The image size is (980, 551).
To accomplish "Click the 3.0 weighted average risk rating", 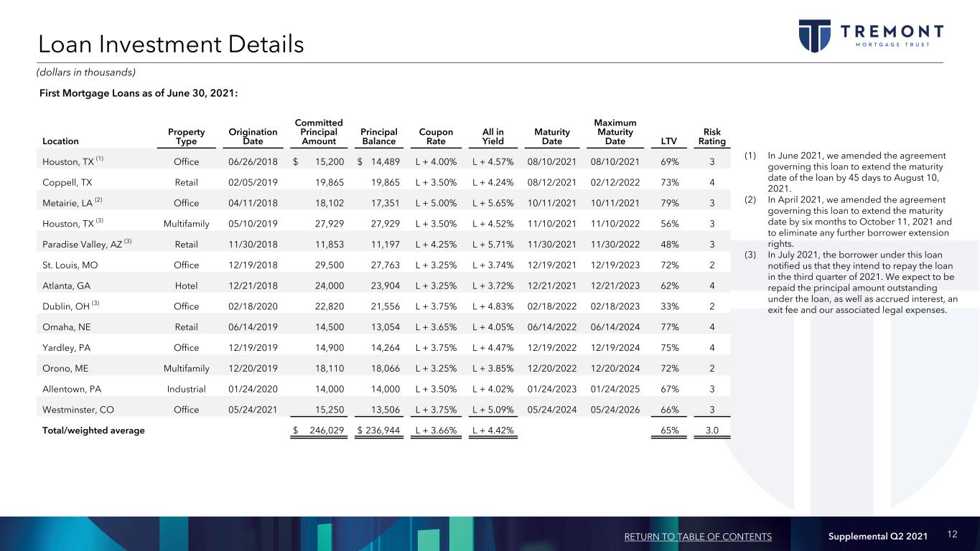I will click(712, 430).
